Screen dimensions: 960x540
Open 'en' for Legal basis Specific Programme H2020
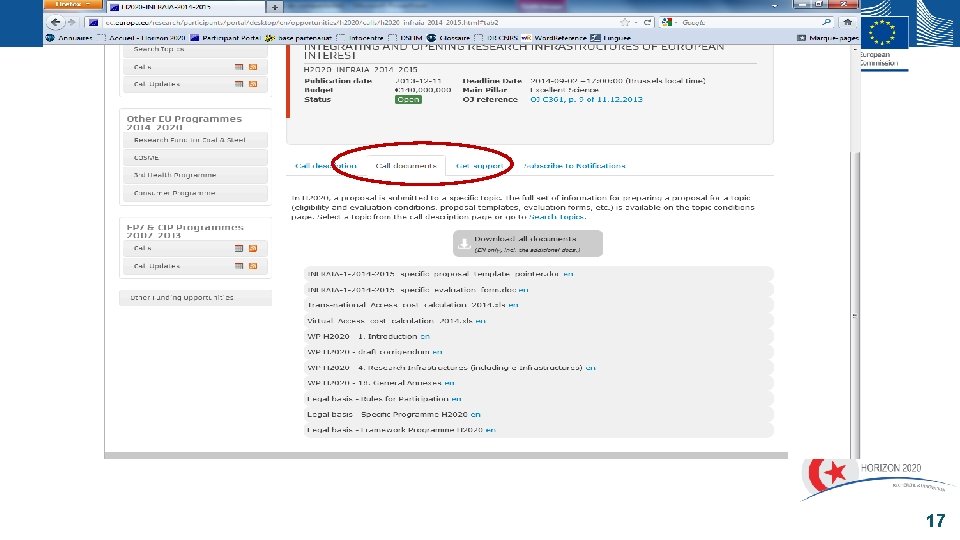tap(475, 414)
